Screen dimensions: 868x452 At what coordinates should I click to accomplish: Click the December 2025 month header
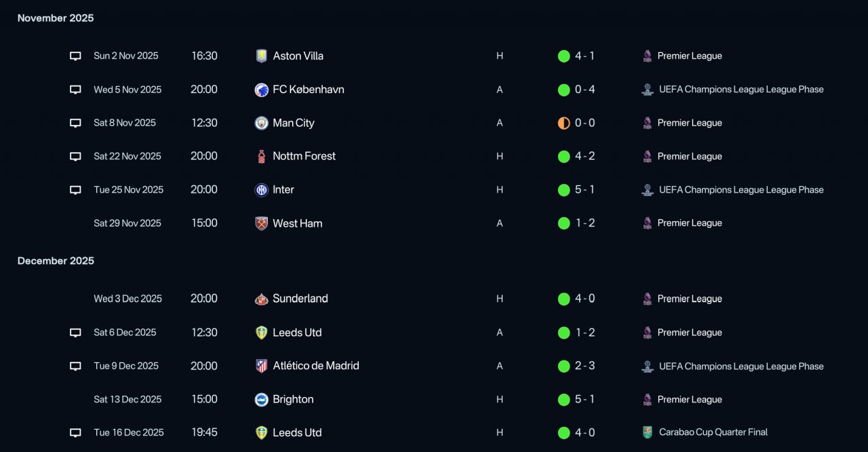[56, 261]
